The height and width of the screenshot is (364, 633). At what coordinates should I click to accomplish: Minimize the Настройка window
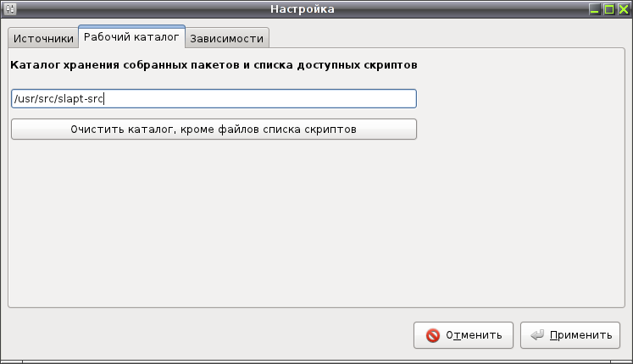click(x=594, y=9)
